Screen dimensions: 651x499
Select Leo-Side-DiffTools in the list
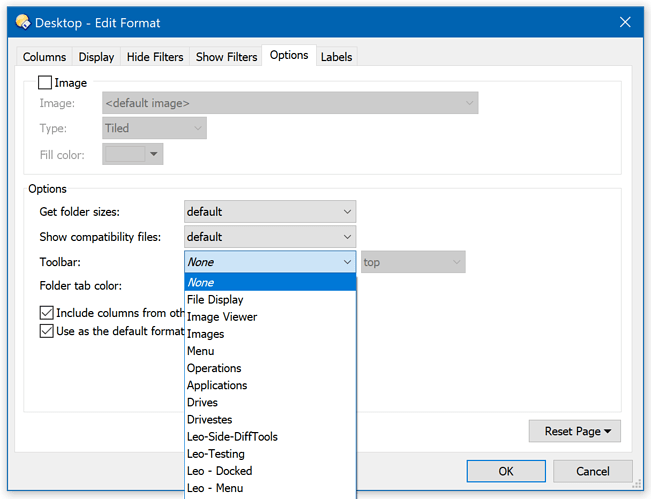232,436
